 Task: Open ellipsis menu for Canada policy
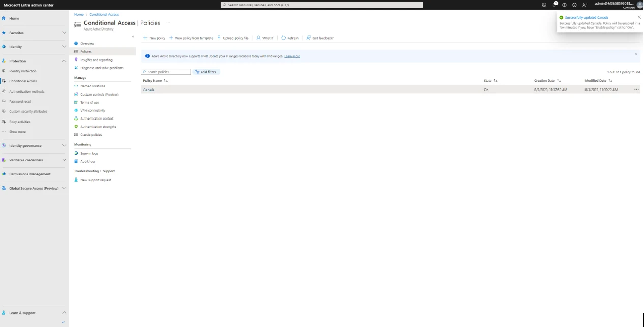(x=636, y=90)
